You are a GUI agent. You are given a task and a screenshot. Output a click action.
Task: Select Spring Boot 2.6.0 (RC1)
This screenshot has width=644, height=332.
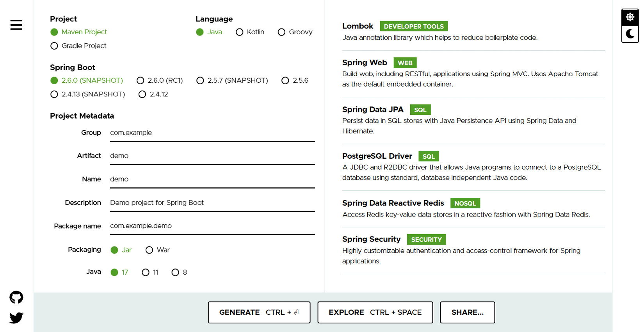click(160, 80)
